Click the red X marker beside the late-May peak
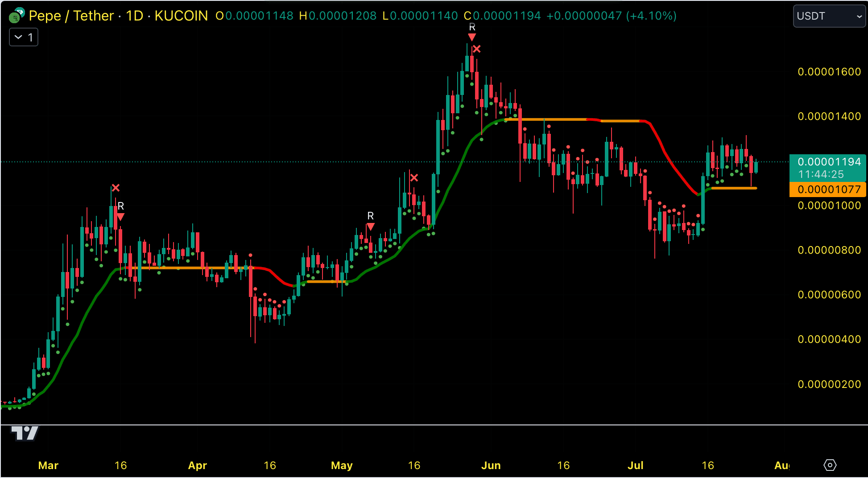This screenshot has height=478, width=868. 477,49
